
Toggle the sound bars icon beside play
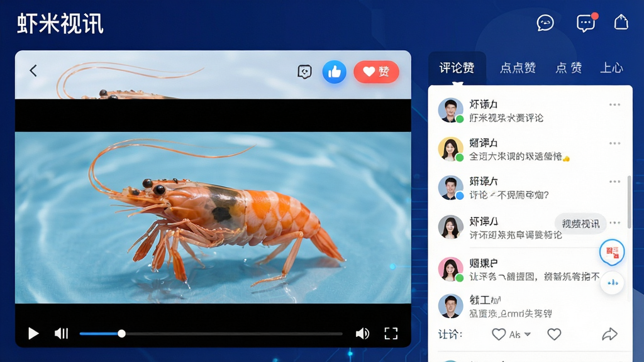(x=62, y=334)
